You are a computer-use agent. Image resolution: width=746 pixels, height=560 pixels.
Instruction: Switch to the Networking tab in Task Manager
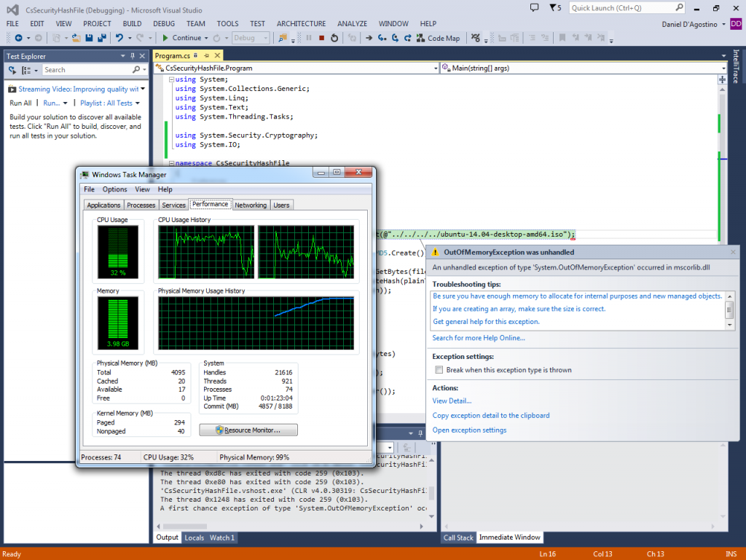coord(251,205)
